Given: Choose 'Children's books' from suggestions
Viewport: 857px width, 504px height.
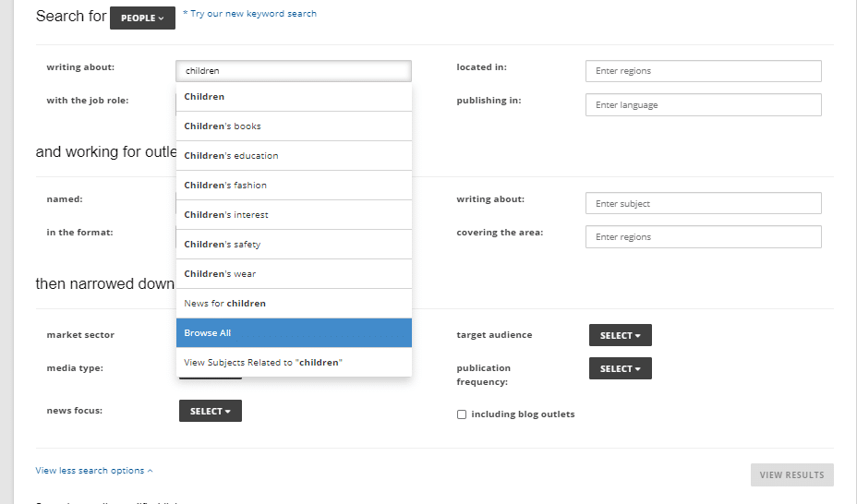Looking at the screenshot, I should point(293,126).
